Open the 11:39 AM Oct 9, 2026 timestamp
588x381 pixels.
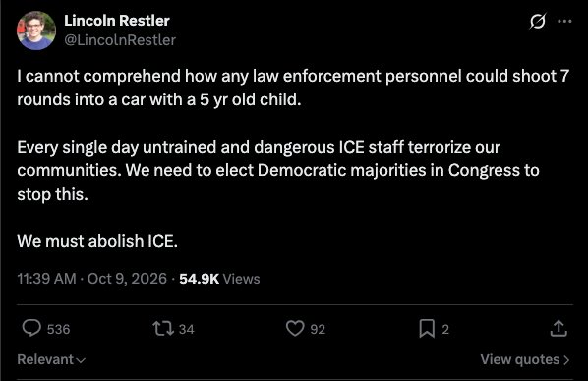[x=91, y=279]
